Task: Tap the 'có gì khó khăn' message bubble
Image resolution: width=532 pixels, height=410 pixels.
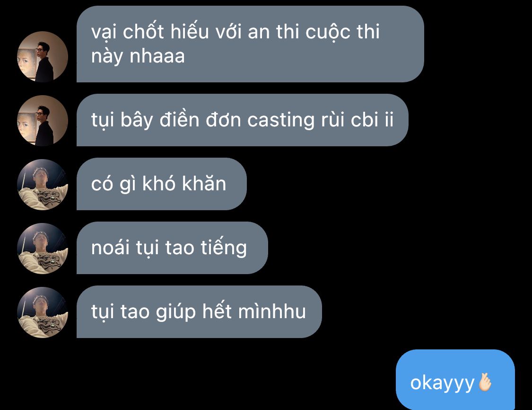Action: pos(162,184)
